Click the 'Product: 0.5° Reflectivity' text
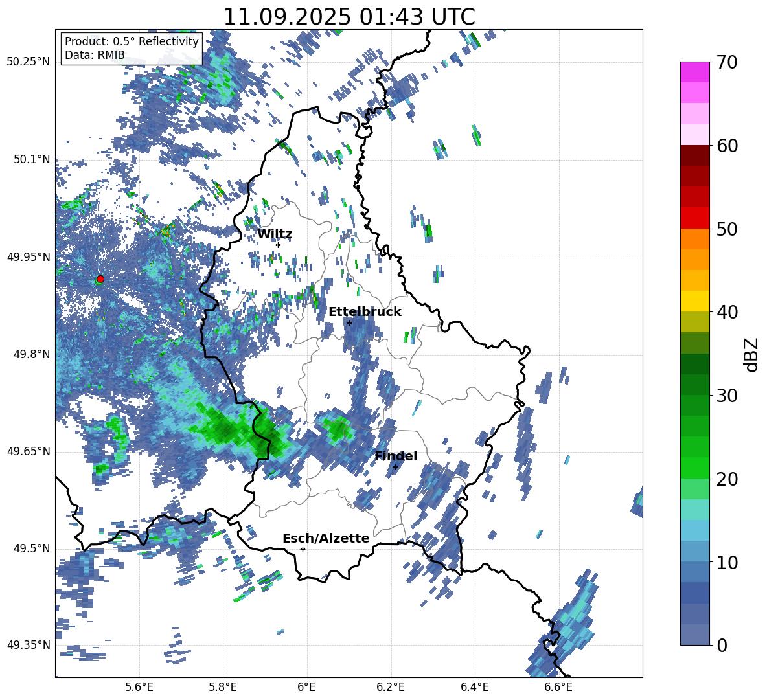The height and width of the screenshot is (700, 767). [132, 41]
